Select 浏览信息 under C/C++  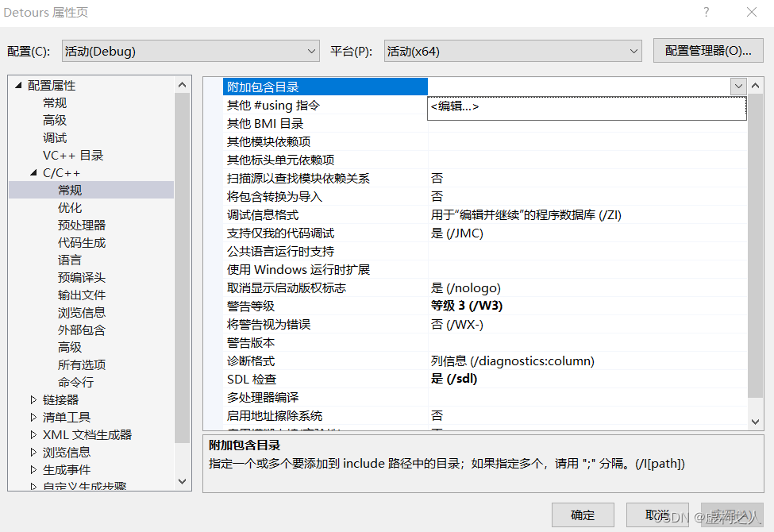coord(82,312)
